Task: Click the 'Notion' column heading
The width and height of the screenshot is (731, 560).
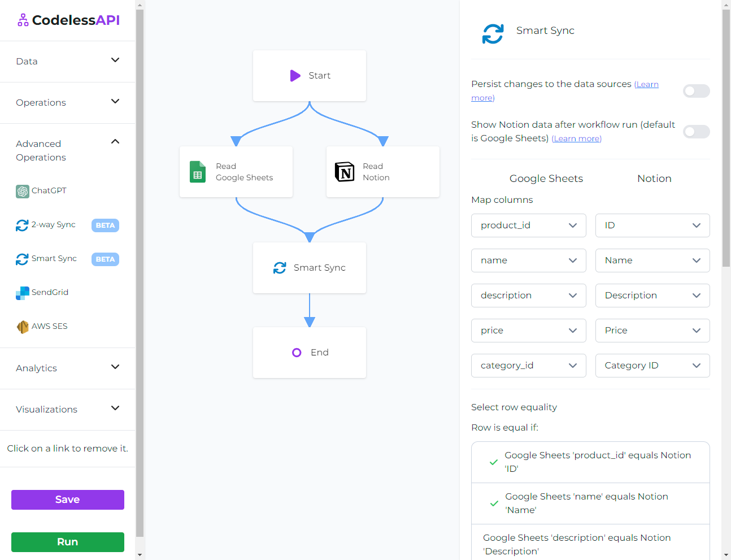Action: tap(654, 179)
